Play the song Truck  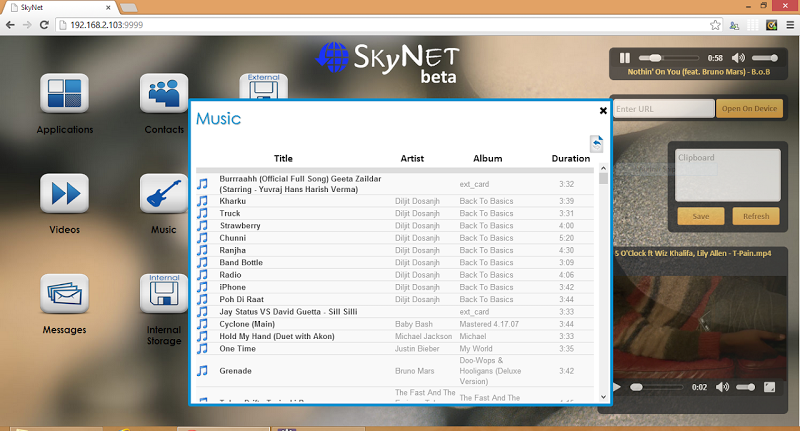(230, 213)
